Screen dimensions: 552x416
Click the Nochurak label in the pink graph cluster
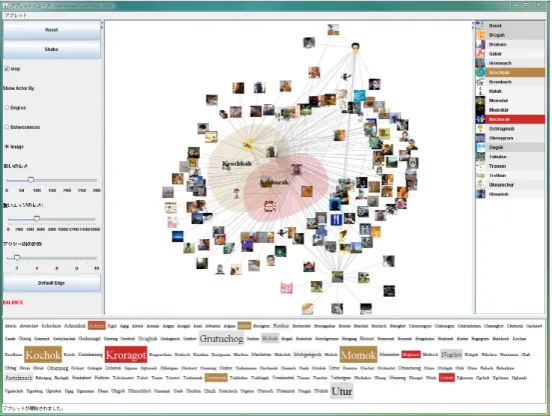click(x=274, y=182)
